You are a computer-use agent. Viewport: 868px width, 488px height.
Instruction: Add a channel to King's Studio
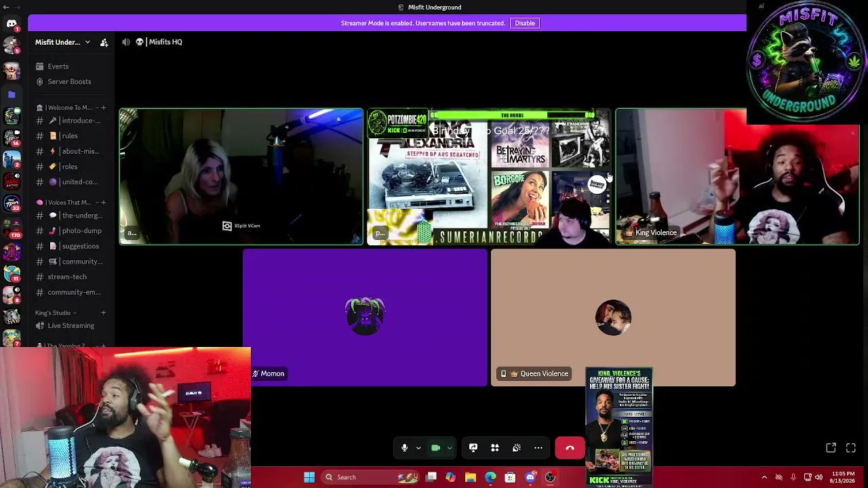pos(103,313)
